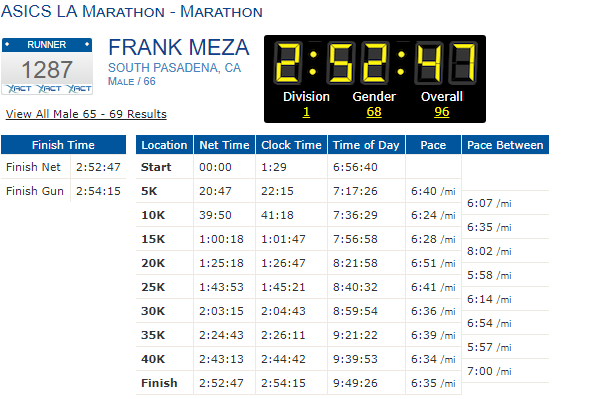The width and height of the screenshot is (605, 399).
Task: Click the South Pasadena, CA location text
Action: point(174,68)
